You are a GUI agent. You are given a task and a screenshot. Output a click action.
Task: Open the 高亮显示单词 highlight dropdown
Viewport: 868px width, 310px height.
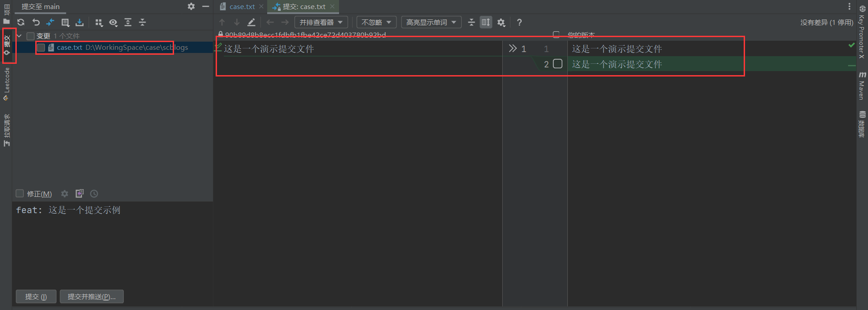tap(431, 22)
